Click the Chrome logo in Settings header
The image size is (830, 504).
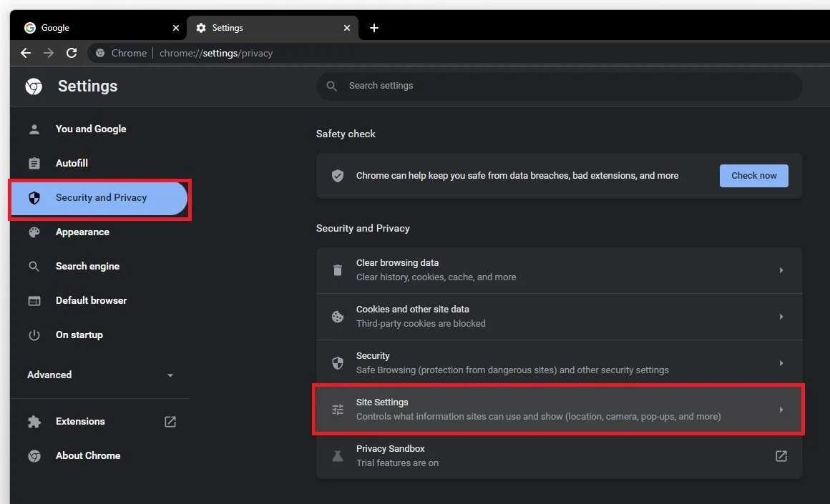(x=34, y=87)
